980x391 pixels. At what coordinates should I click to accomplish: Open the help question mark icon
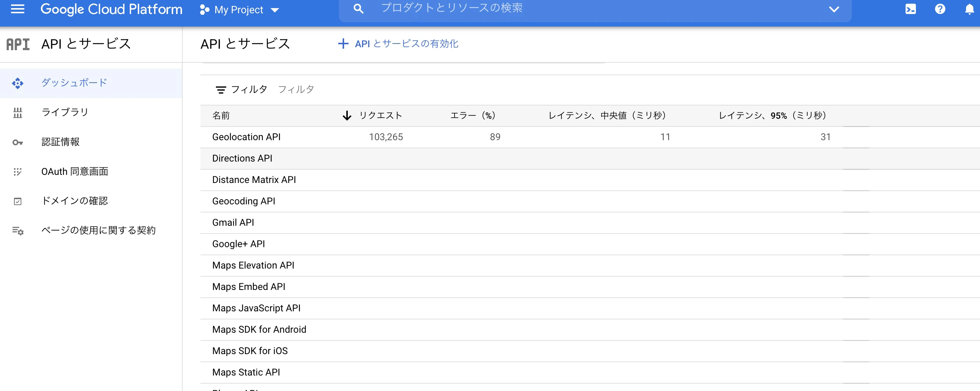pos(940,9)
